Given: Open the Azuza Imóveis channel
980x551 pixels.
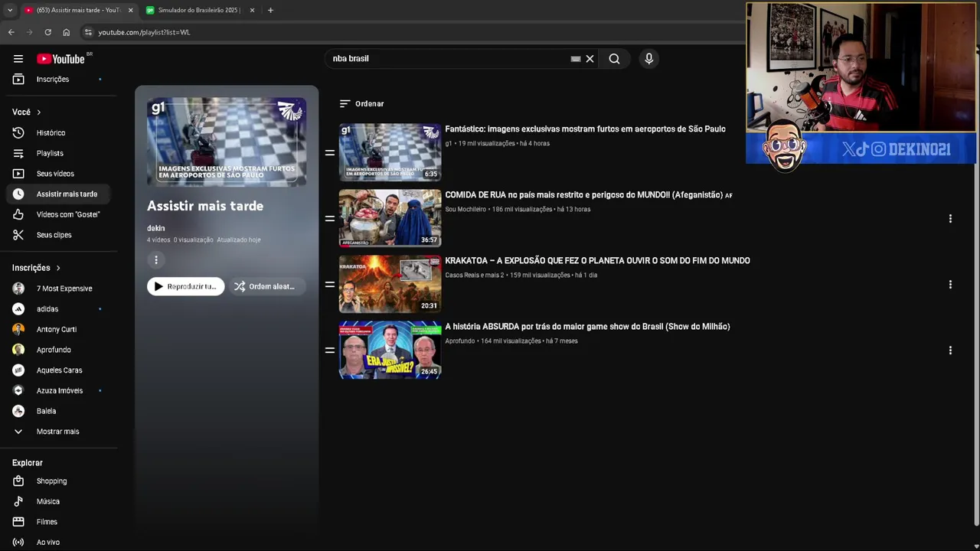Looking at the screenshot, I should pos(59,390).
